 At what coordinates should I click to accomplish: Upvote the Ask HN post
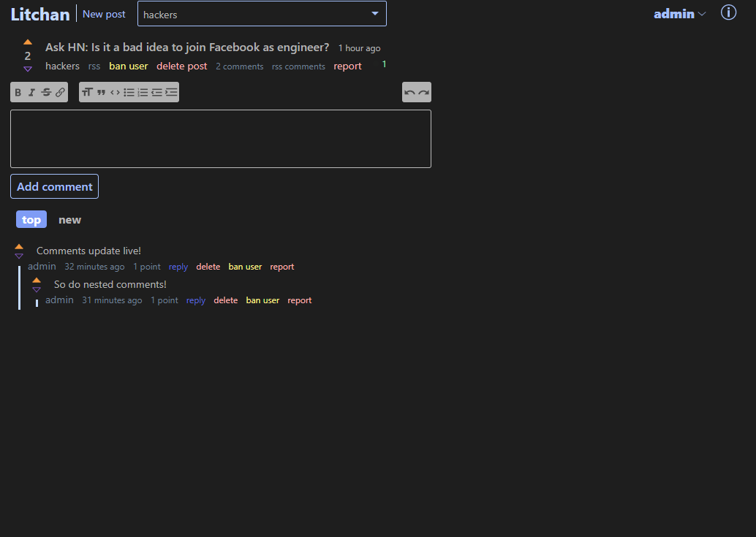28,42
